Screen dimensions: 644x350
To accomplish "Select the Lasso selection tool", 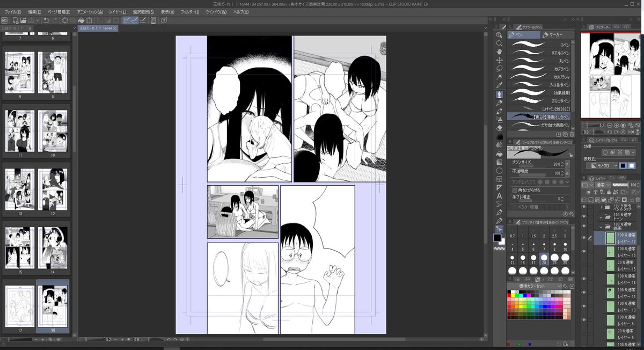I will tap(499, 69).
